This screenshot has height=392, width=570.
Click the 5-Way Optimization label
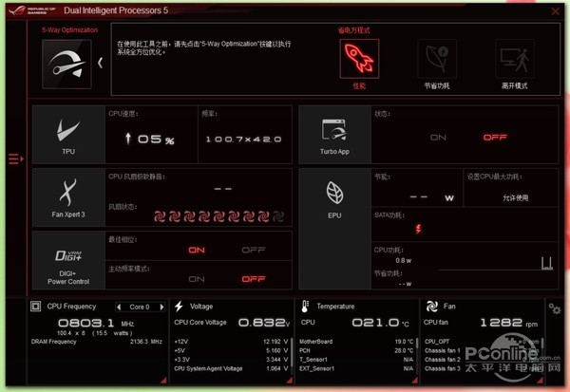click(x=69, y=30)
